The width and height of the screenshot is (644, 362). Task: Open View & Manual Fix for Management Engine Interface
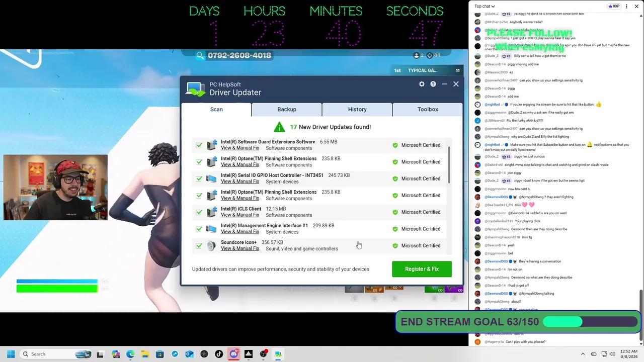pyautogui.click(x=240, y=232)
